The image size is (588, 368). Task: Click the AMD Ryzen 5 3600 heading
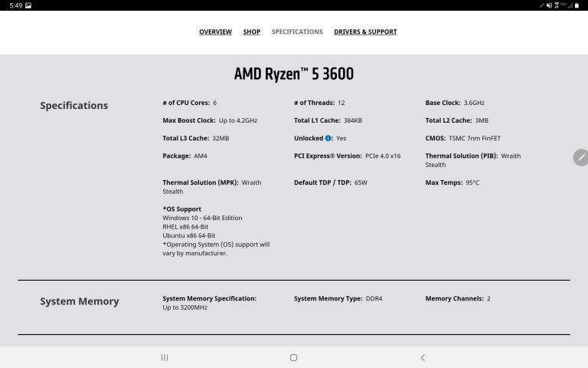[294, 74]
